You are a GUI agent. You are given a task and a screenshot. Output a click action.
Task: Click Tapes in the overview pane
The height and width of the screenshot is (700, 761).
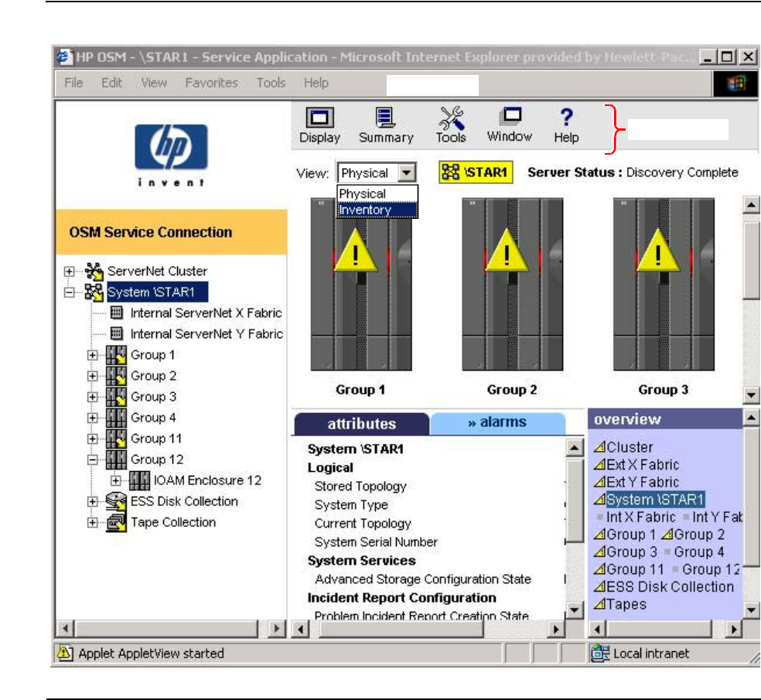(620, 604)
